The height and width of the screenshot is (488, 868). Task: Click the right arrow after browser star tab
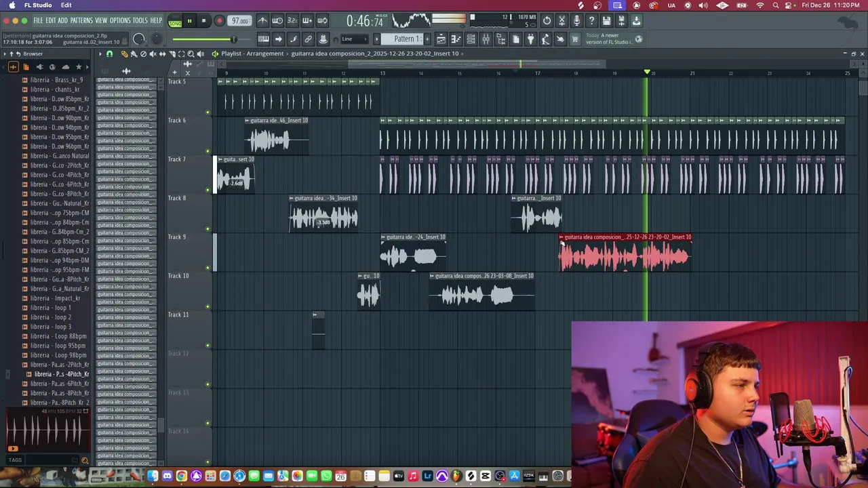(87, 66)
